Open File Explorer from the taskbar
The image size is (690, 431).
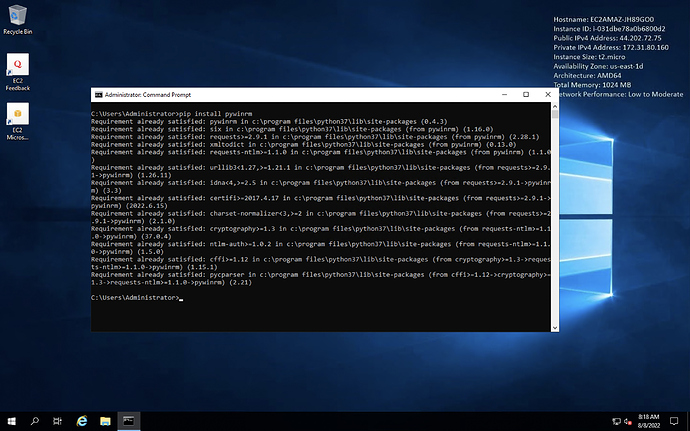tap(105, 421)
